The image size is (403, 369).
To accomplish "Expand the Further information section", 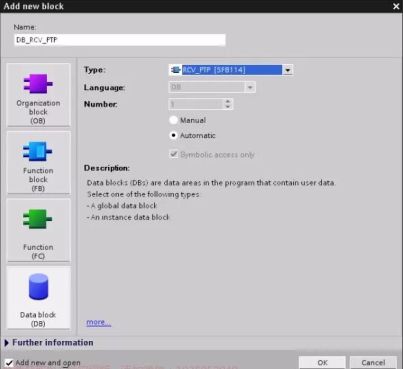I will (x=7, y=343).
